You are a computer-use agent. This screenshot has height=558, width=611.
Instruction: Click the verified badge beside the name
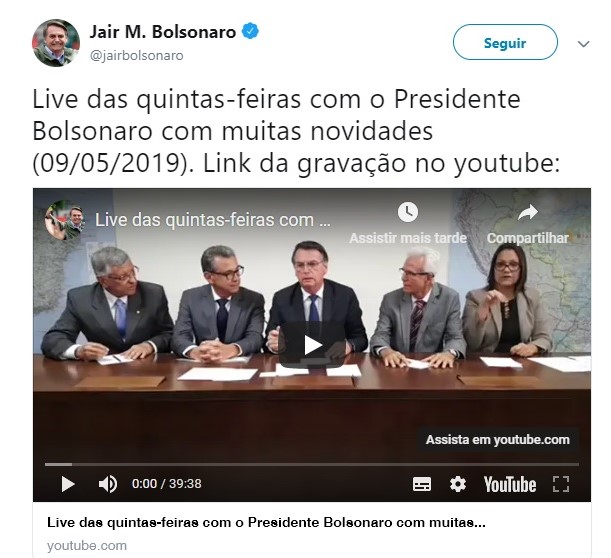[250, 31]
